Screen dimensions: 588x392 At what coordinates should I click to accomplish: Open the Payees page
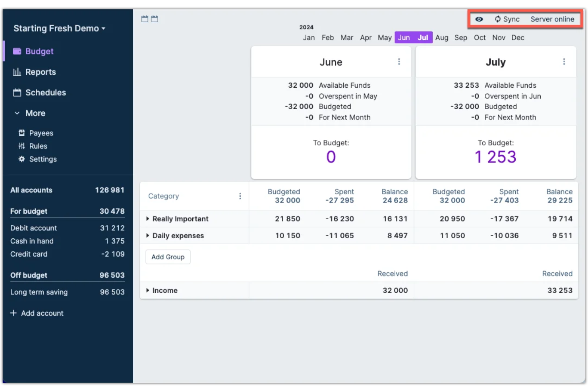pyautogui.click(x=41, y=133)
